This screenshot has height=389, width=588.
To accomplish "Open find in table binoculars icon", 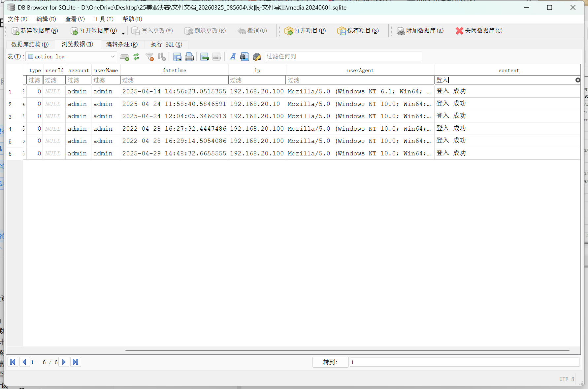I will [245, 57].
